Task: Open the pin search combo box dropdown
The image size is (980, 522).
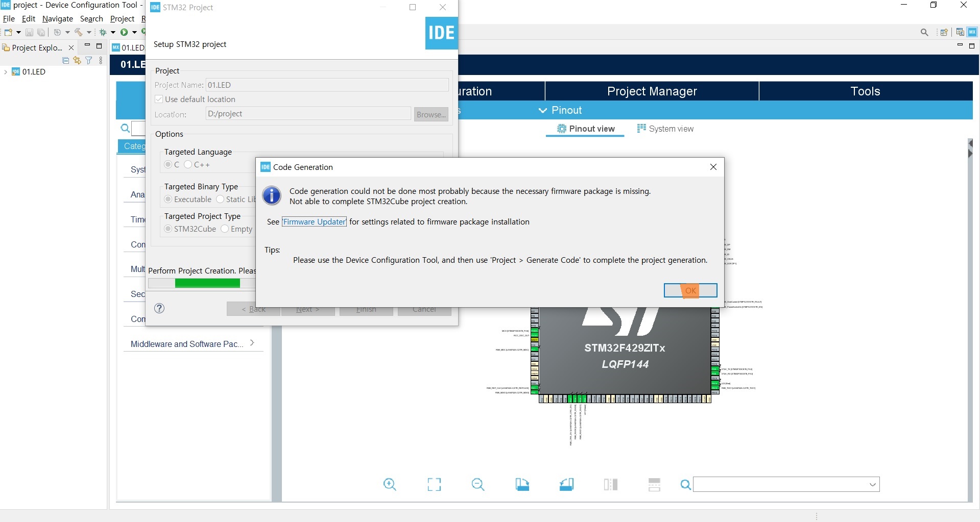Action: 873,485
